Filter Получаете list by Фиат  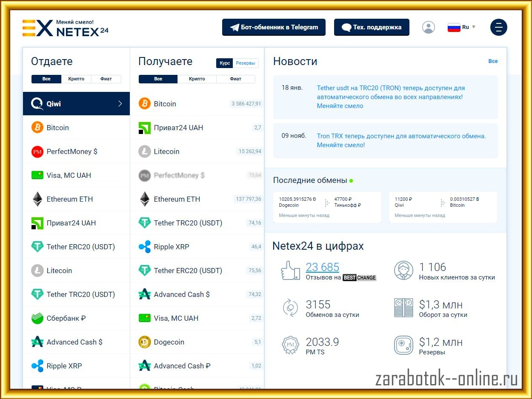235,79
